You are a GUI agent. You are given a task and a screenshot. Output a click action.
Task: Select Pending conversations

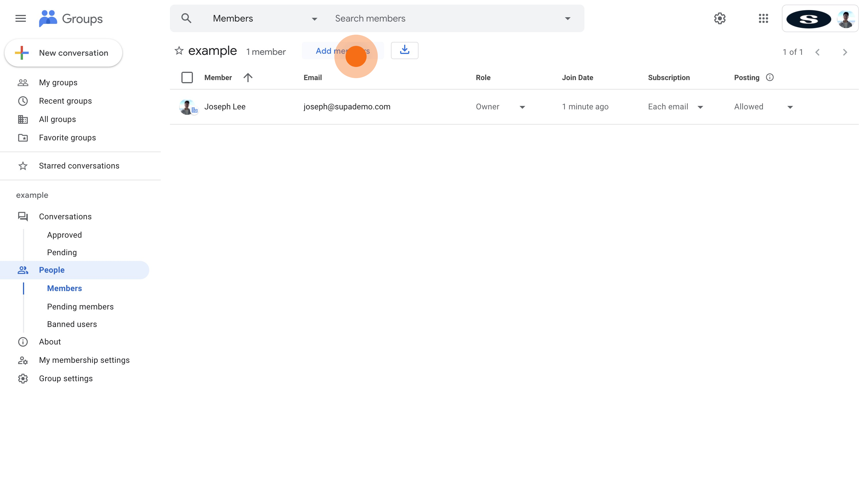(x=62, y=252)
